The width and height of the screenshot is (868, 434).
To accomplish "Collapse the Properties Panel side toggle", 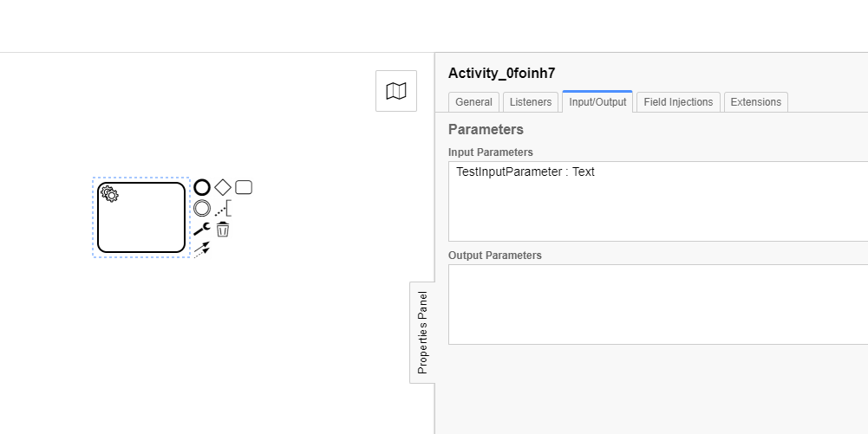I will point(422,333).
